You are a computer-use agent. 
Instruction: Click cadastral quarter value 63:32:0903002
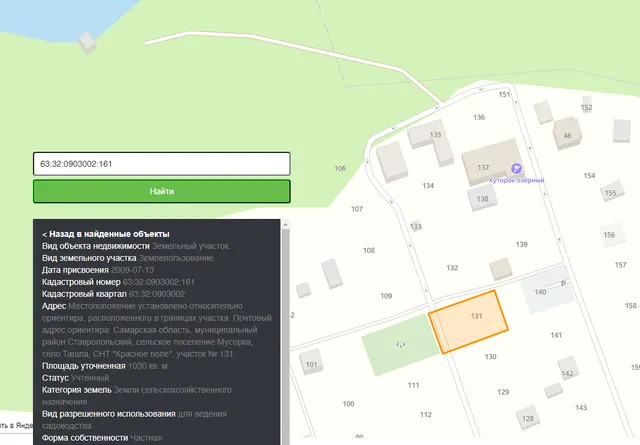click(157, 294)
